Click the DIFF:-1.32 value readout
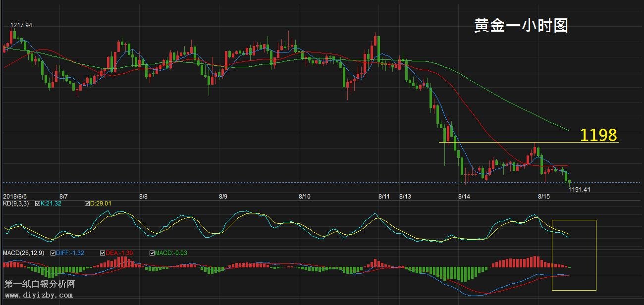Image resolution: width=644 pixels, height=305 pixels. pyautogui.click(x=70, y=253)
